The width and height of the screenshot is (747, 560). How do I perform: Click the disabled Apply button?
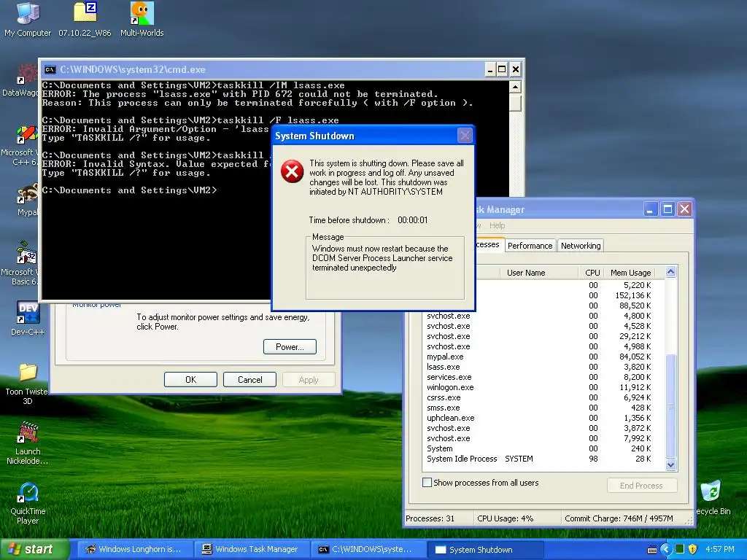309,379
